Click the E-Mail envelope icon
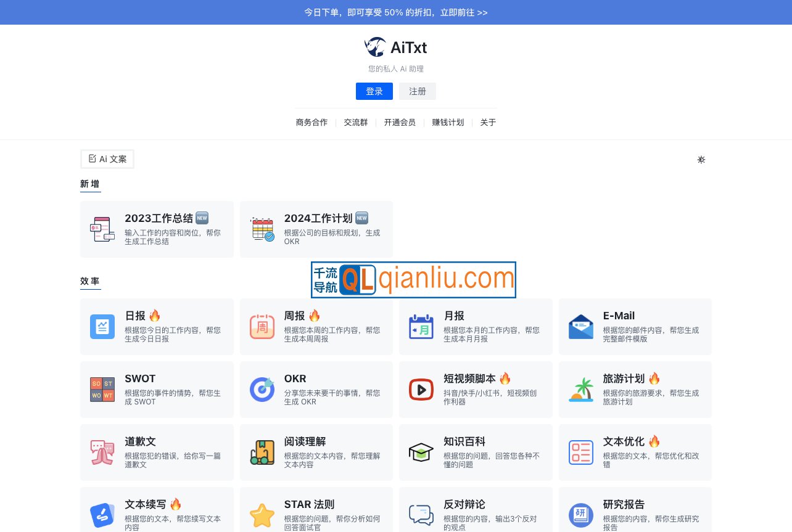792x532 pixels. [x=580, y=327]
